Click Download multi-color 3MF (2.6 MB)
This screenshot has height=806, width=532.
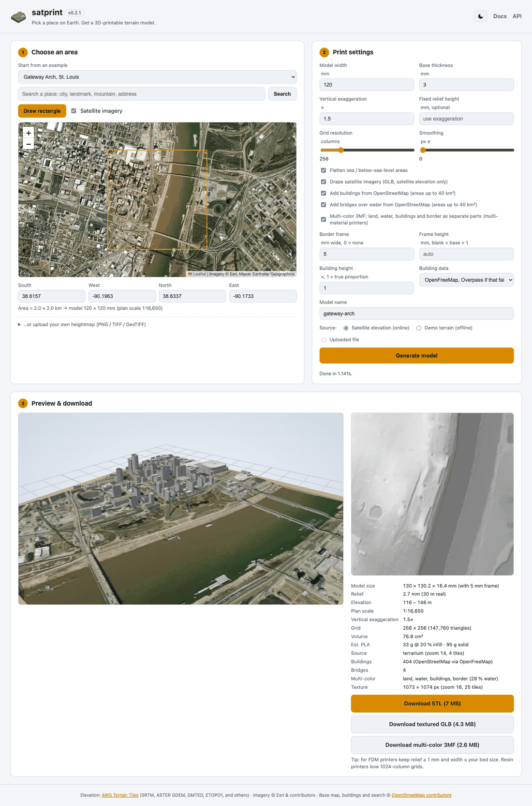pyautogui.click(x=432, y=745)
